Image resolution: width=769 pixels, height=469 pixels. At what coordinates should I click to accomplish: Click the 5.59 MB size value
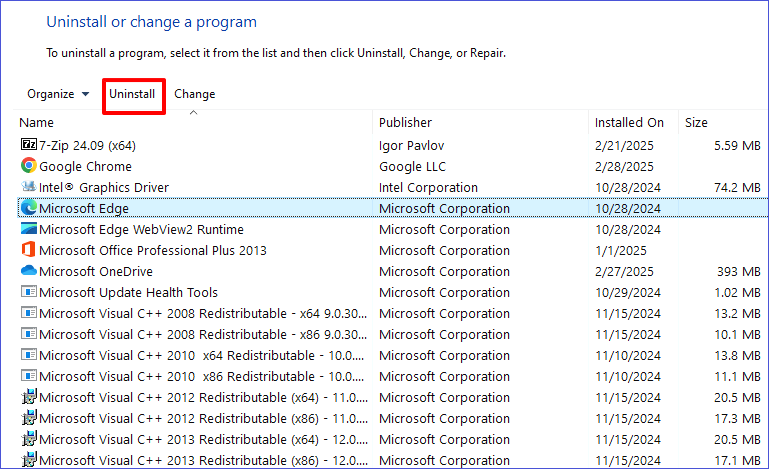coord(737,146)
